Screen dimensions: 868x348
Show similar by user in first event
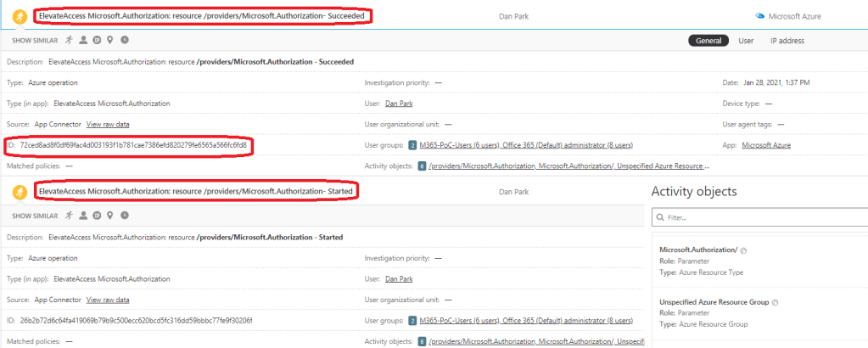pos(83,40)
